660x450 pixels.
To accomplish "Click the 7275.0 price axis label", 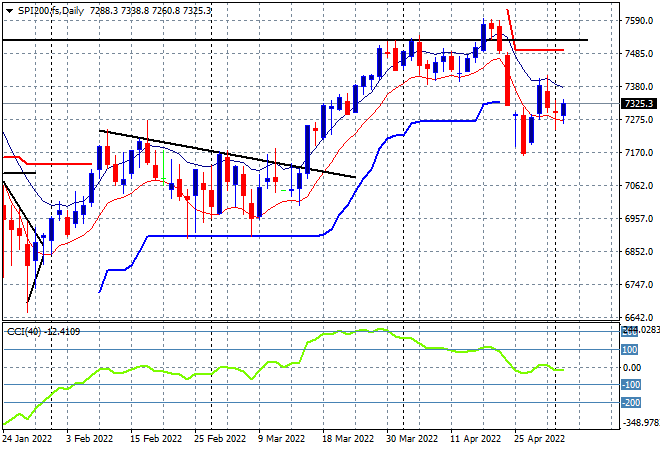I will click(x=639, y=120).
